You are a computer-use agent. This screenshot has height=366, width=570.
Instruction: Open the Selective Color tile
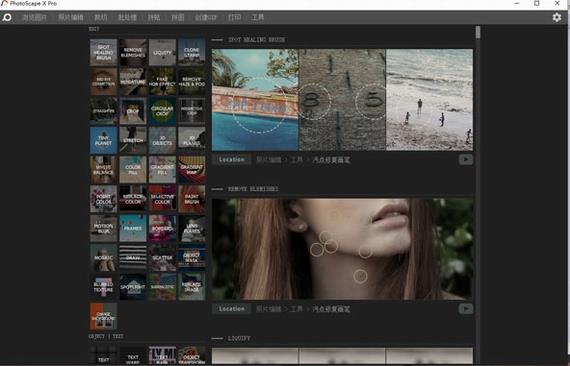(162, 199)
